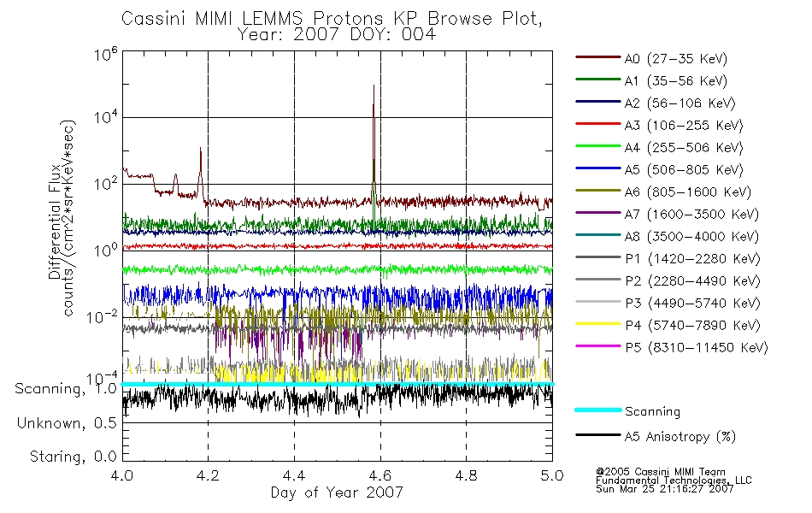
Task: Click the A1 (35-56 KeV) legend label
Action: pyautogui.click(x=675, y=81)
